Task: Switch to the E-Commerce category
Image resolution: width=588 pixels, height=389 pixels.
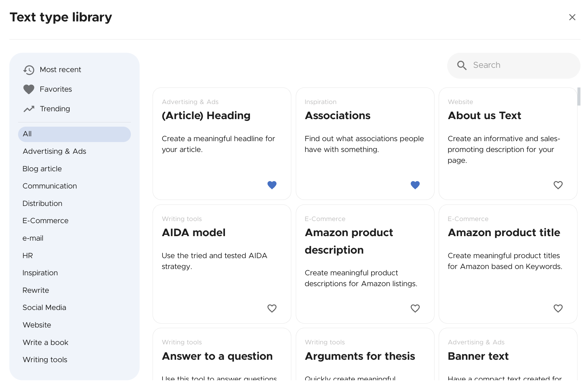Action: point(45,220)
